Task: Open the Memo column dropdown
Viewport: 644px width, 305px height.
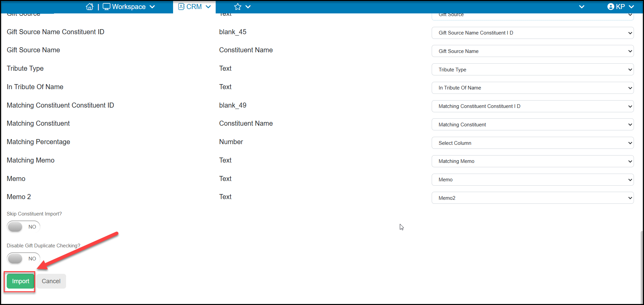Action: (x=533, y=180)
